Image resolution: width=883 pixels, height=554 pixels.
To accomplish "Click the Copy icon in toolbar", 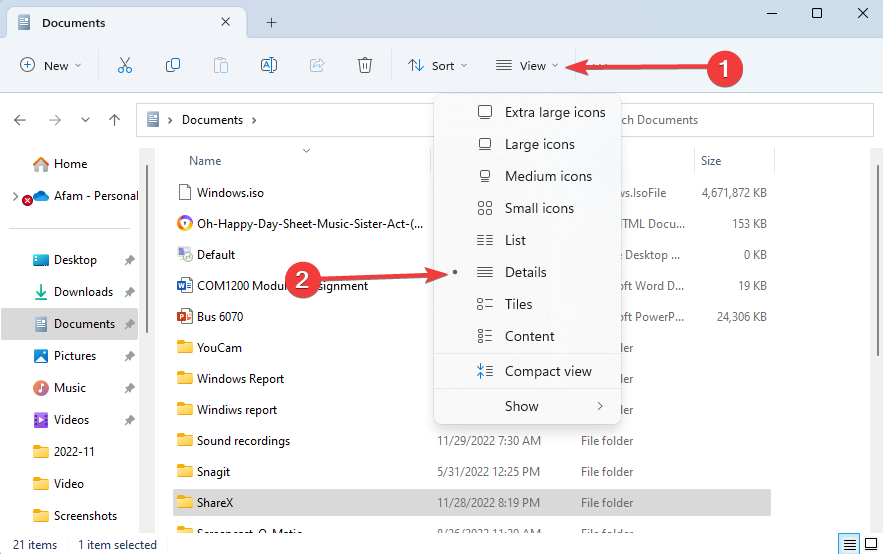I will tap(173, 65).
